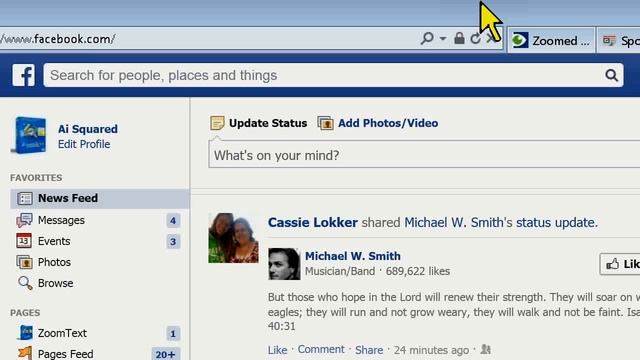Image resolution: width=640 pixels, height=360 pixels.
Task: Click Share under the shared post
Action: point(369,350)
